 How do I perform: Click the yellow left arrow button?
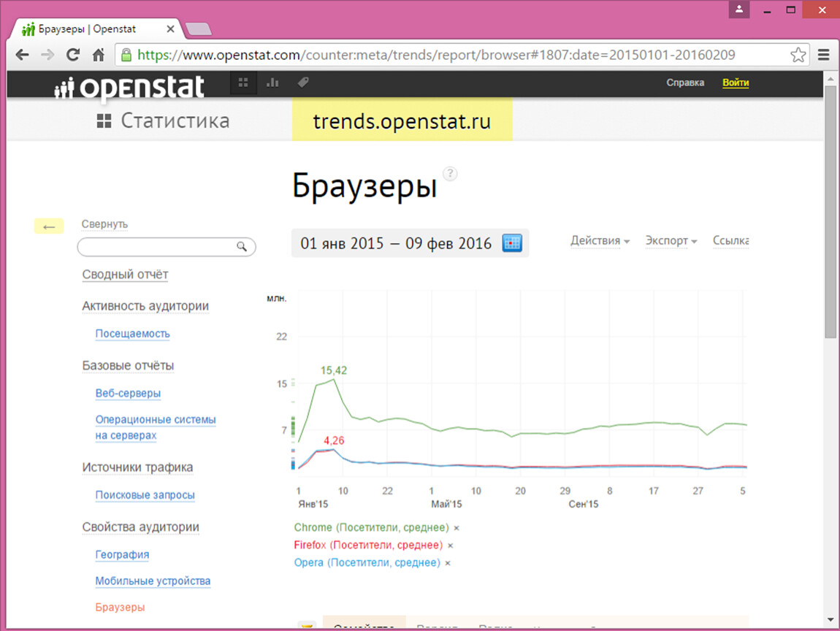point(49,226)
